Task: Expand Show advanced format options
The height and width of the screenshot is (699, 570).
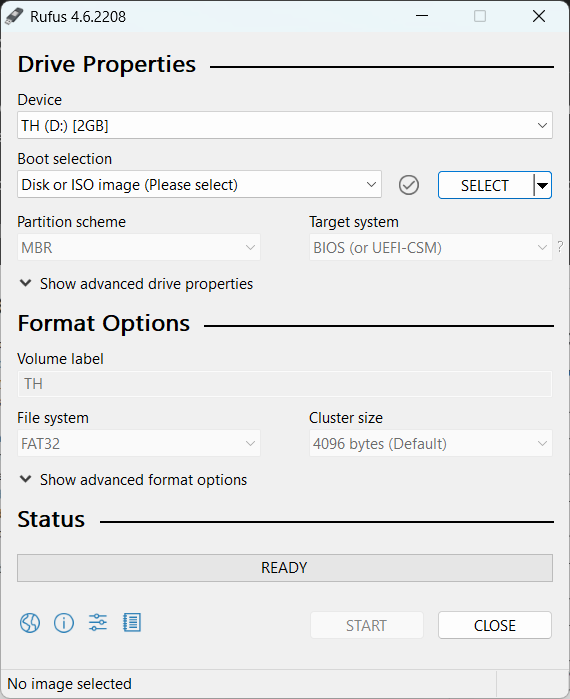Action: 134,480
